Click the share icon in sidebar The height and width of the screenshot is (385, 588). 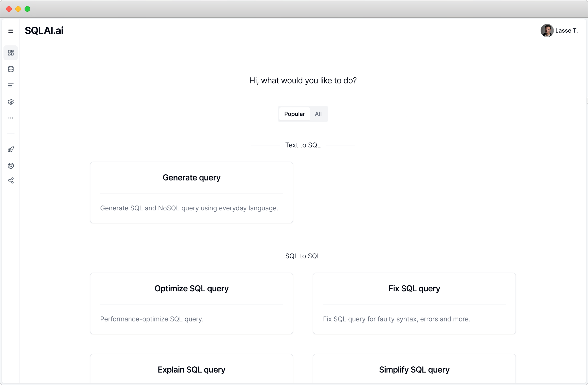11,181
